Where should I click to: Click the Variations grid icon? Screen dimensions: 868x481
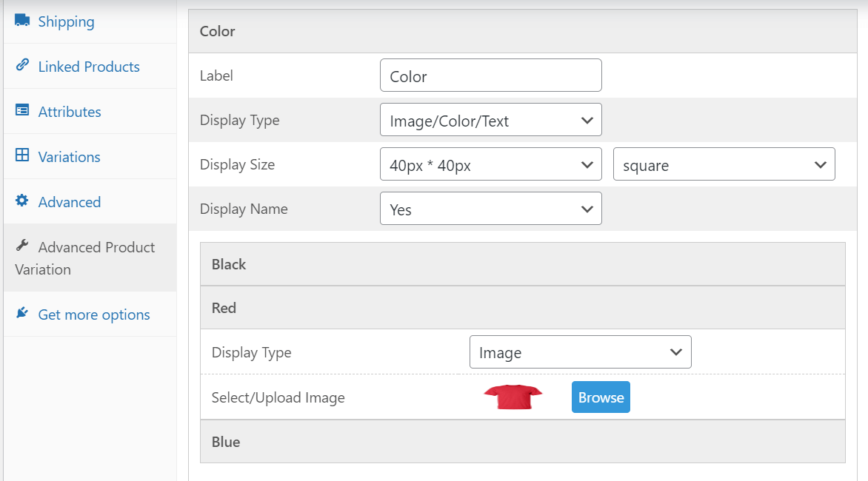[x=22, y=156]
